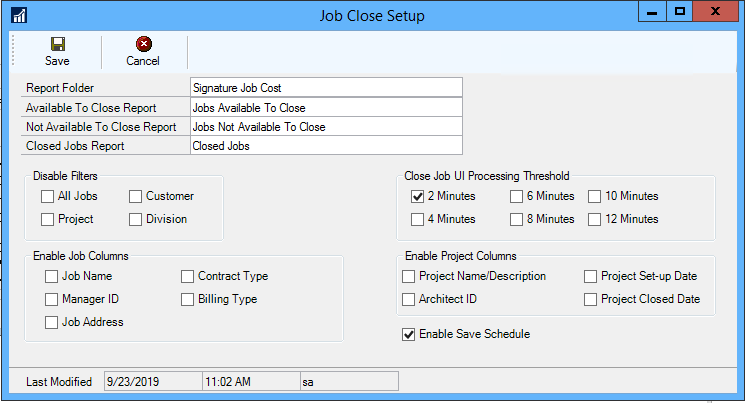Minimize the Job Close Setup window
Screen dimensions: 745x403
coord(652,13)
